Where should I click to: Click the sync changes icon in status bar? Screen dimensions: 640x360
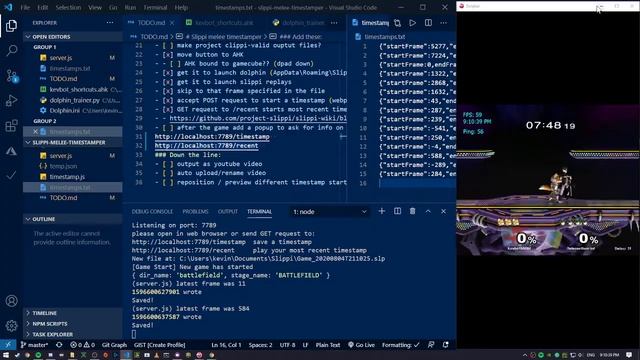pyautogui.click(x=59, y=345)
